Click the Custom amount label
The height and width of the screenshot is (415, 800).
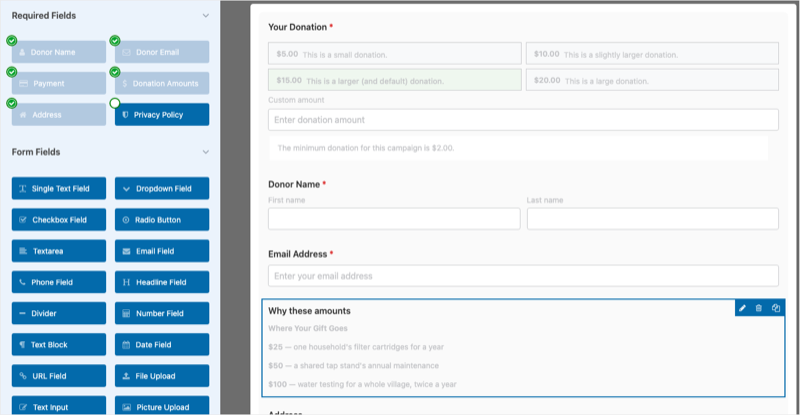click(x=296, y=100)
